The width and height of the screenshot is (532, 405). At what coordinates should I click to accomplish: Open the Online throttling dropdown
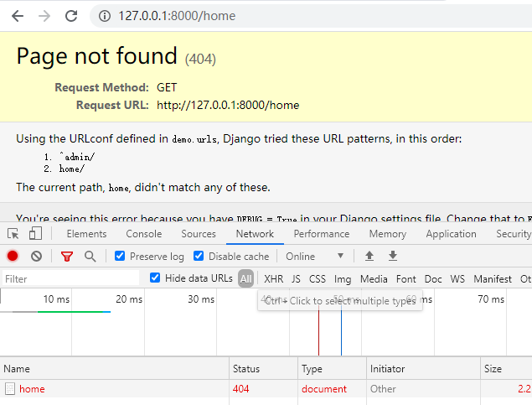pyautogui.click(x=314, y=257)
